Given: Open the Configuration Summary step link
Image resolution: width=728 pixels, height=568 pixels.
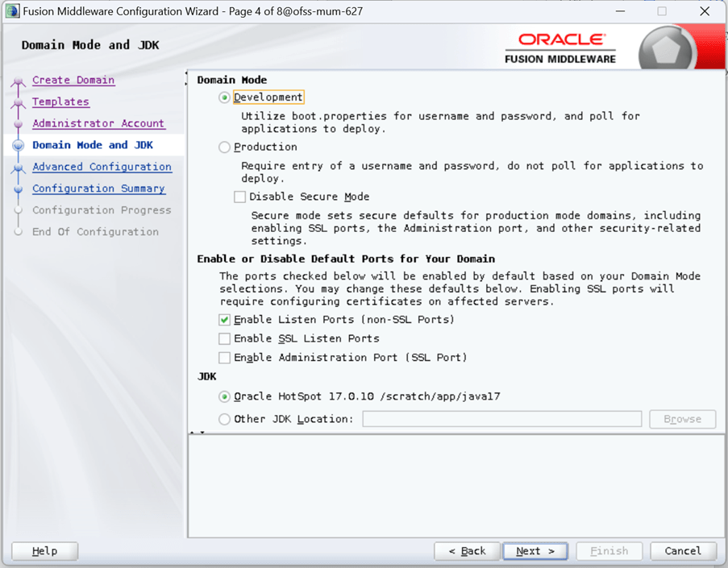Looking at the screenshot, I should click(99, 189).
